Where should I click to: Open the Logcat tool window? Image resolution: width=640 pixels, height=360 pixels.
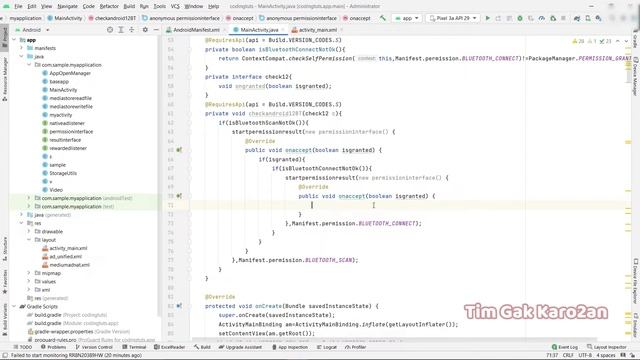327,347
